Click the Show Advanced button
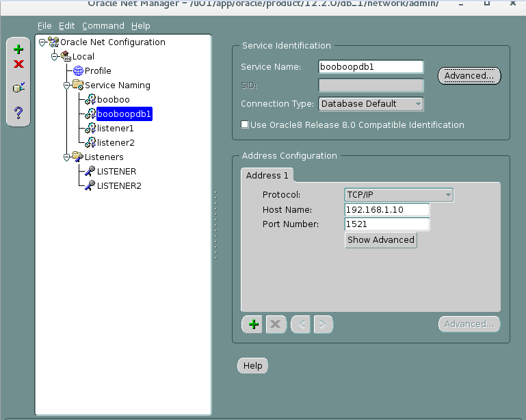 381,240
